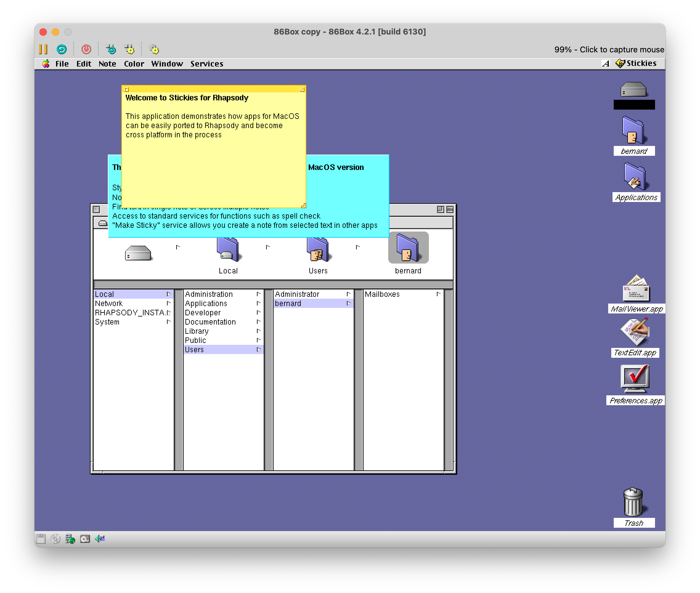Open the Note menu

point(107,63)
